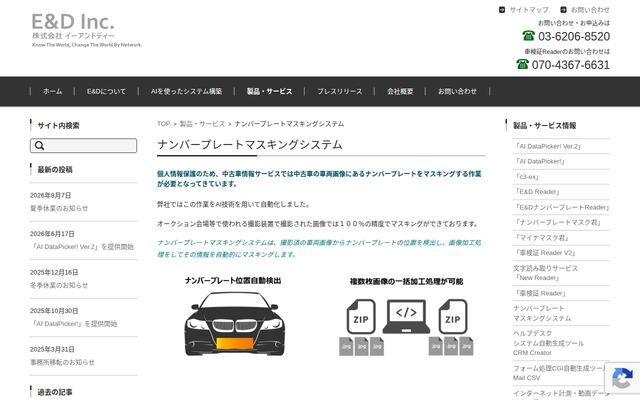Screen dimensions: 640x400
Task: Open the 事務所移転のお知らせ post
Action: (x=62, y=362)
